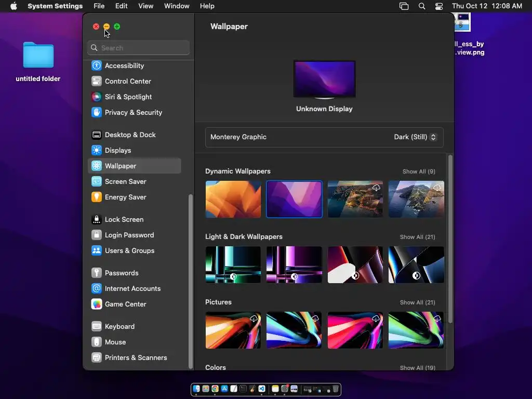
Task: Select the orange Ventura dynamic wallpaper
Action: click(233, 199)
